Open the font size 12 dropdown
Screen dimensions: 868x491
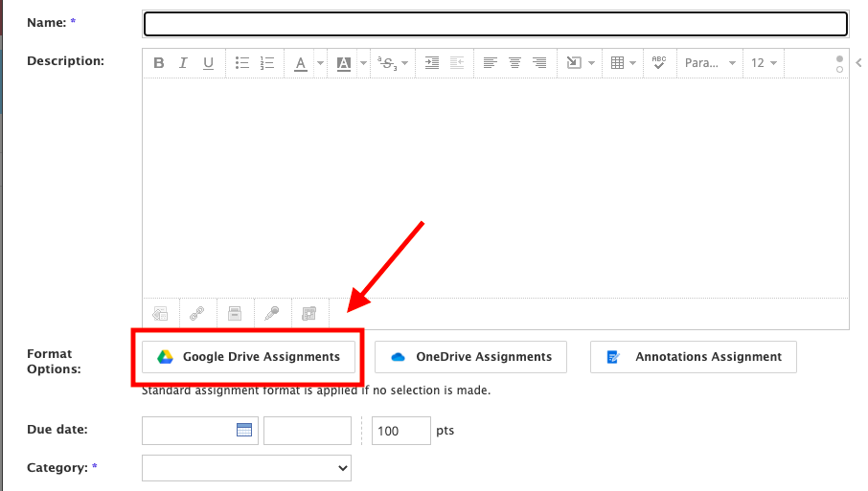764,63
